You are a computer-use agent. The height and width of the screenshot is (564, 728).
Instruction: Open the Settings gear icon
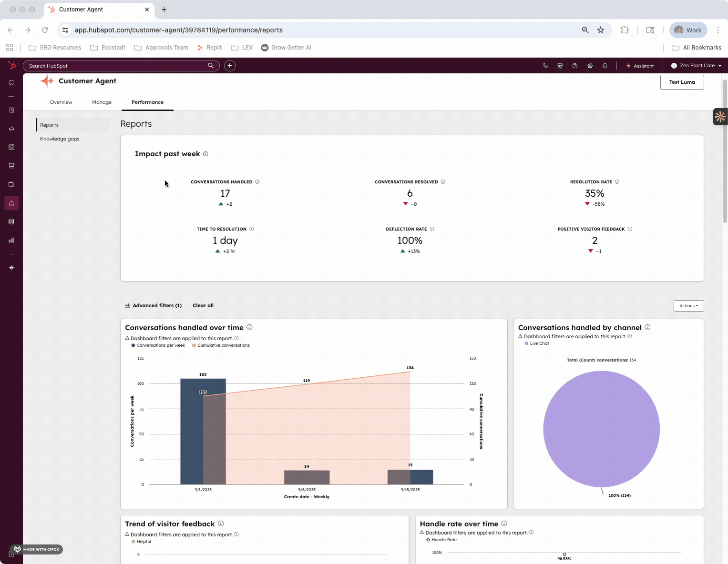tap(590, 66)
